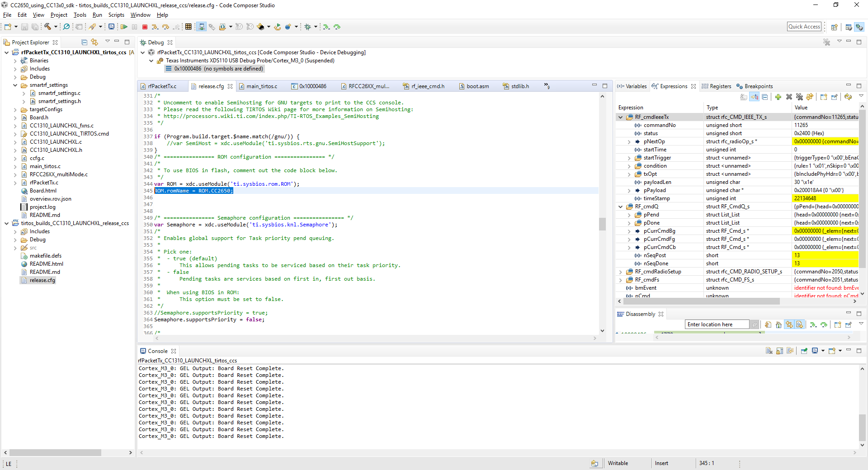The image size is (868, 470).
Task: Add new expression with green plus icon
Action: [778, 97]
